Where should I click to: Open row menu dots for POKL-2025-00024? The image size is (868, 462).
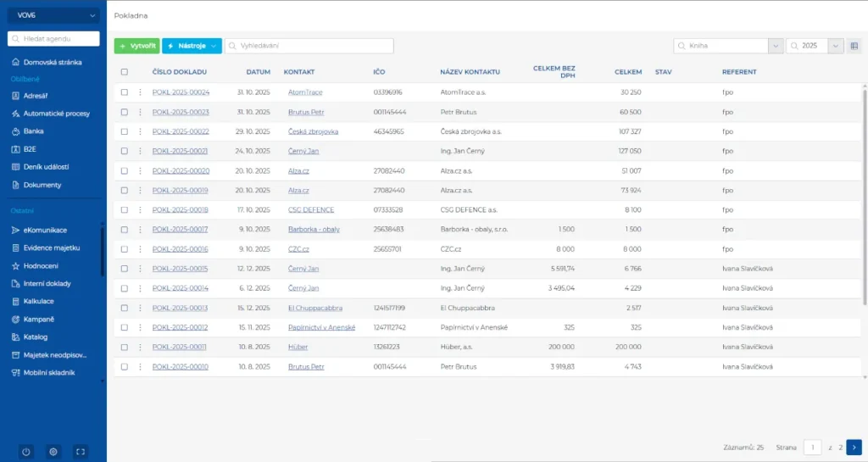140,92
